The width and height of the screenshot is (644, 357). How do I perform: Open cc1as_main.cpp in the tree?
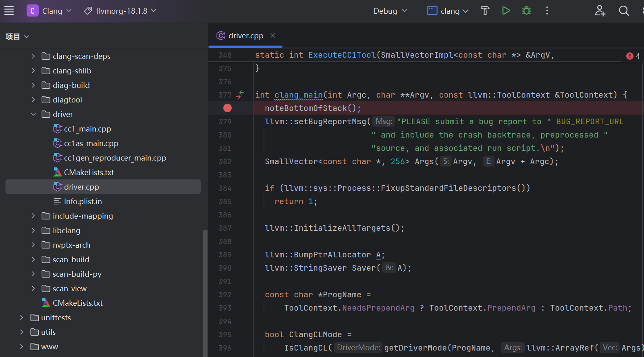pos(91,143)
